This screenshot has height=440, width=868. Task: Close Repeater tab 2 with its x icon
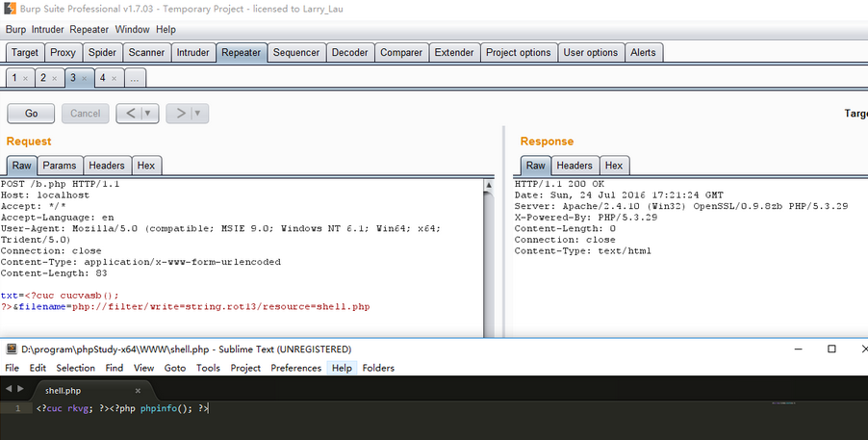(54, 79)
